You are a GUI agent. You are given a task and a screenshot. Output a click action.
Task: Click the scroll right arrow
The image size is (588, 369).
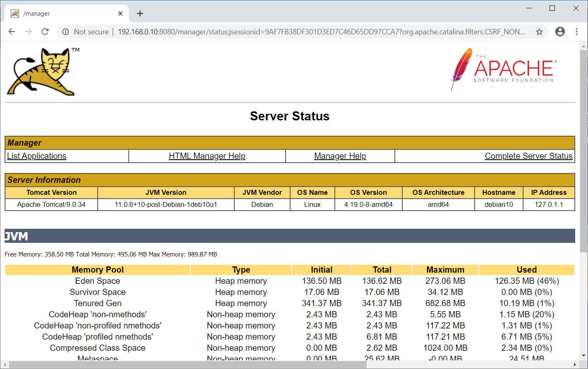575,364
